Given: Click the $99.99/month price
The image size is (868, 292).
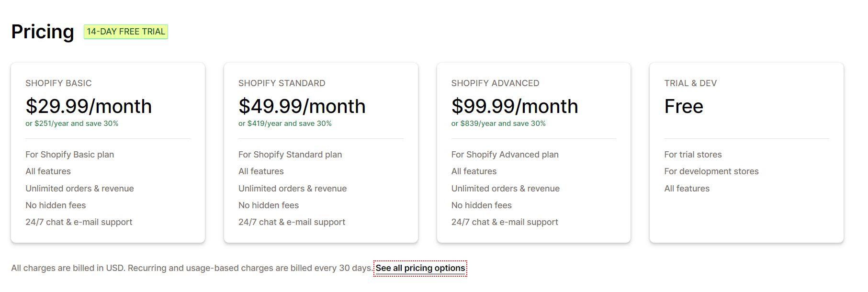Looking at the screenshot, I should click(x=514, y=106).
